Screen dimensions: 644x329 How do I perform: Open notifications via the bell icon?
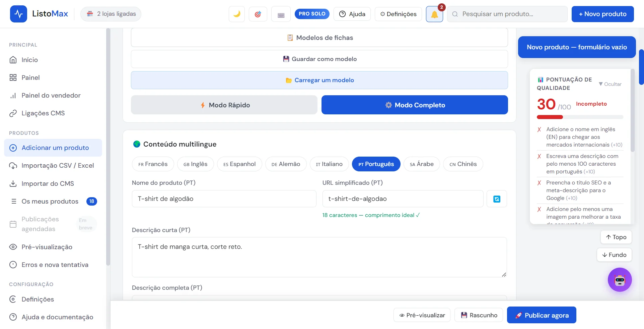click(x=434, y=14)
